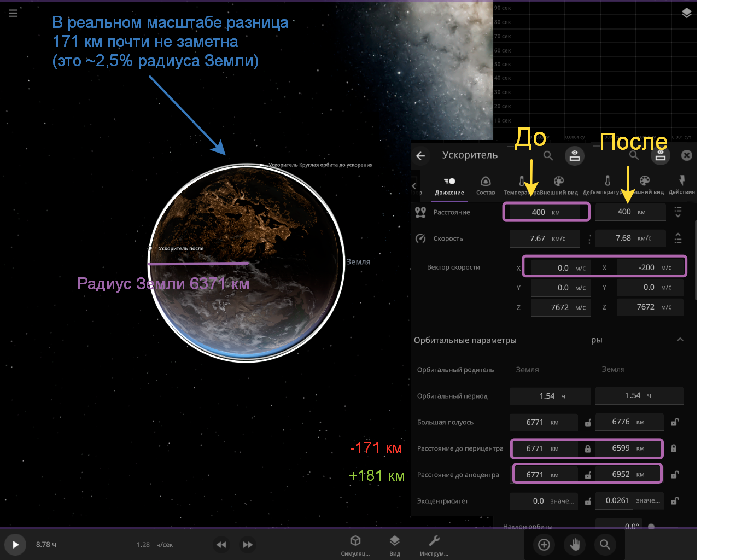Toggle lock beside Эксцентриситет 0.0 value
Viewport: 736px width, 560px height.
588,501
